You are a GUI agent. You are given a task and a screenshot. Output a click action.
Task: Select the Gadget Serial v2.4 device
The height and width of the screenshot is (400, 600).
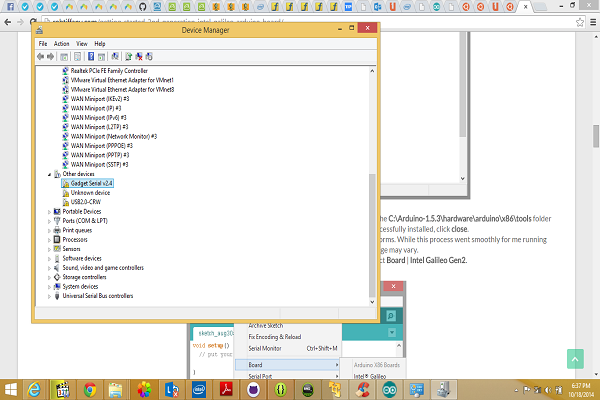(x=91, y=183)
